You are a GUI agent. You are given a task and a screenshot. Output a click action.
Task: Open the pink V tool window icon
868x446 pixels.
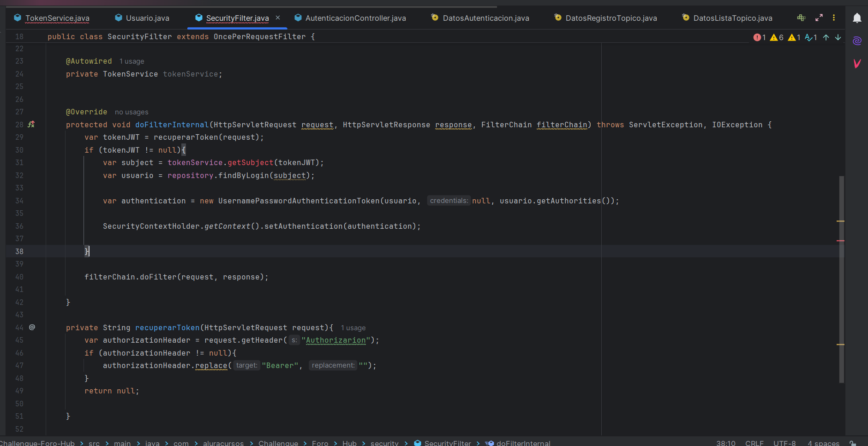[857, 63]
